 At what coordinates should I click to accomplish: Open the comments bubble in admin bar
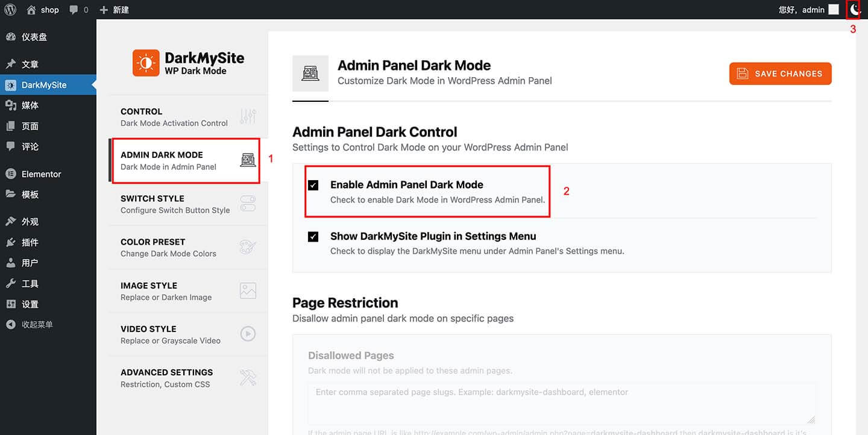click(78, 10)
